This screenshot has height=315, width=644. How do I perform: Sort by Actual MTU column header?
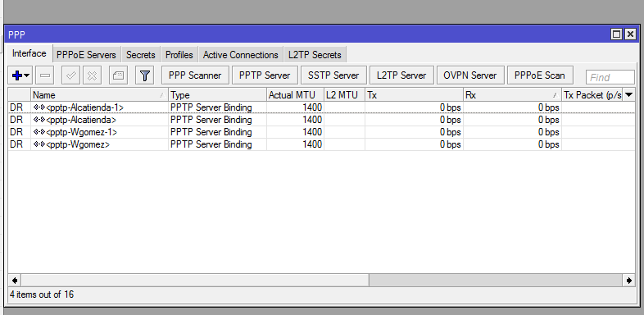coord(295,95)
